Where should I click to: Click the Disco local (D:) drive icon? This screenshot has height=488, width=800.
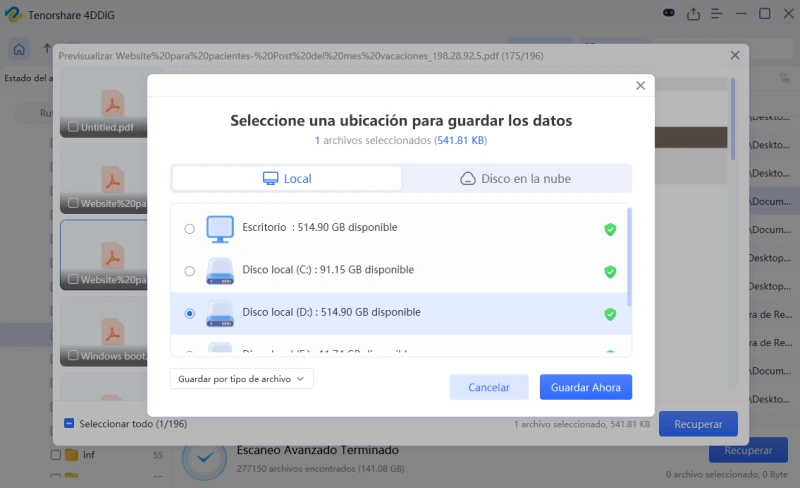click(x=220, y=313)
